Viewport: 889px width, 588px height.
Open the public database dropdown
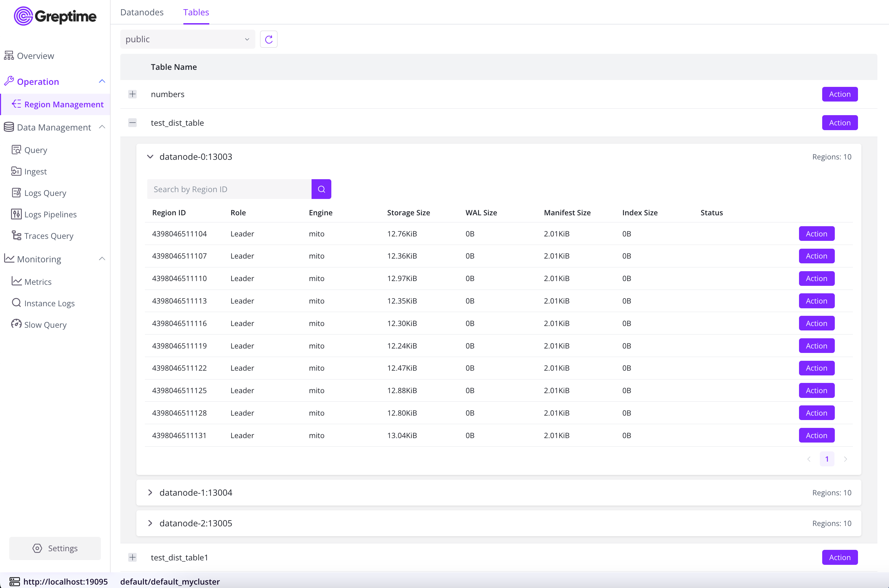[x=187, y=40]
